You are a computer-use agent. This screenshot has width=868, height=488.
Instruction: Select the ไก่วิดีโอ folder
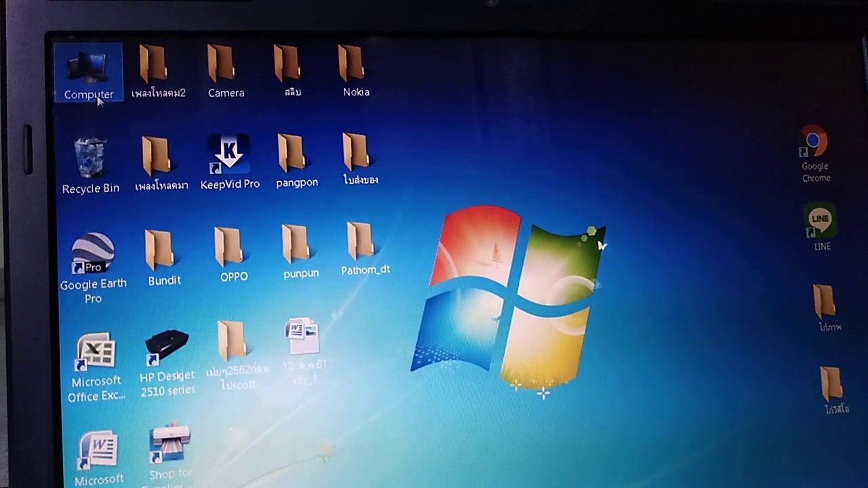[x=835, y=391]
